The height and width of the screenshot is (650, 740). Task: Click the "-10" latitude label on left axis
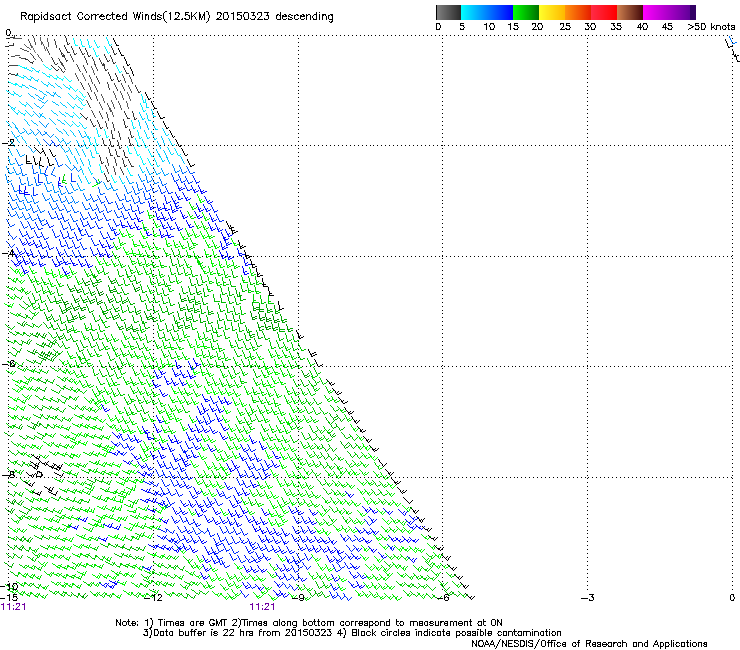click(9, 587)
